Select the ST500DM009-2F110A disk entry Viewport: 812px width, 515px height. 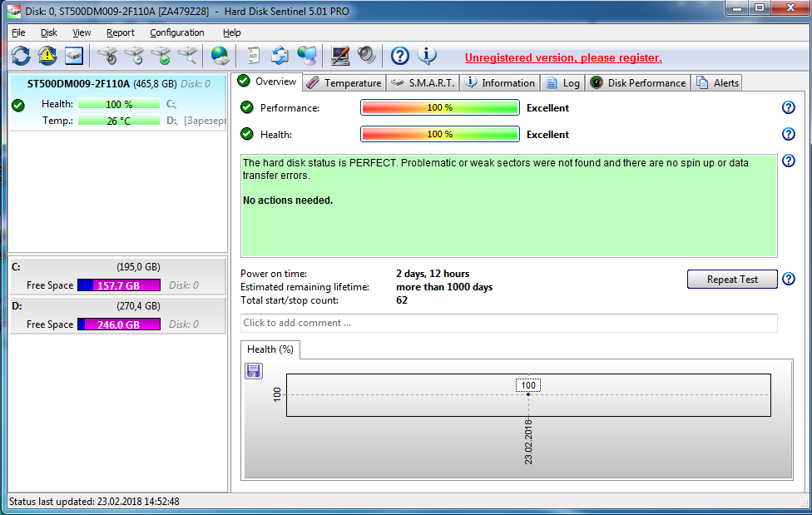(118, 102)
